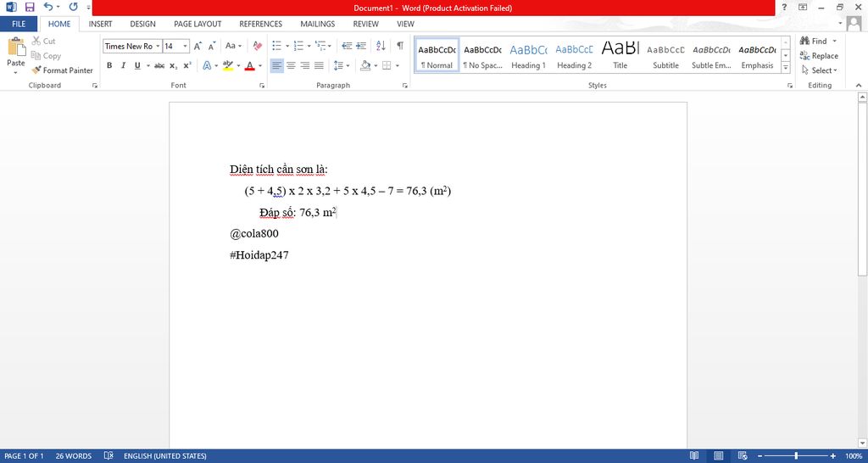
Task: Open the font size dropdown
Action: 186,46
